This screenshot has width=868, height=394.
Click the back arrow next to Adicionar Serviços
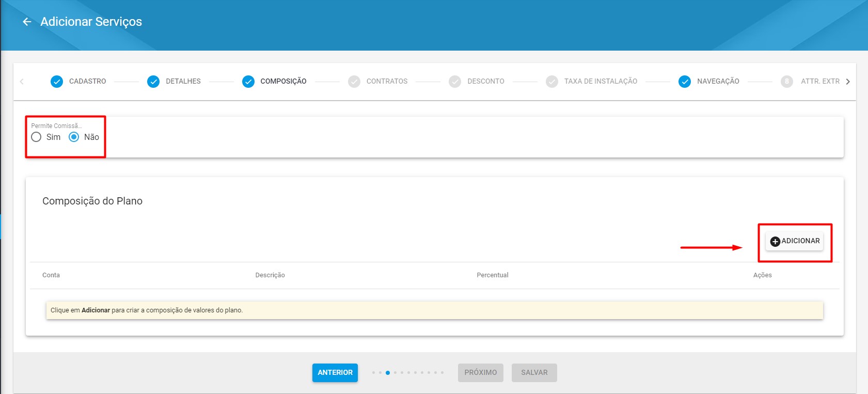27,22
